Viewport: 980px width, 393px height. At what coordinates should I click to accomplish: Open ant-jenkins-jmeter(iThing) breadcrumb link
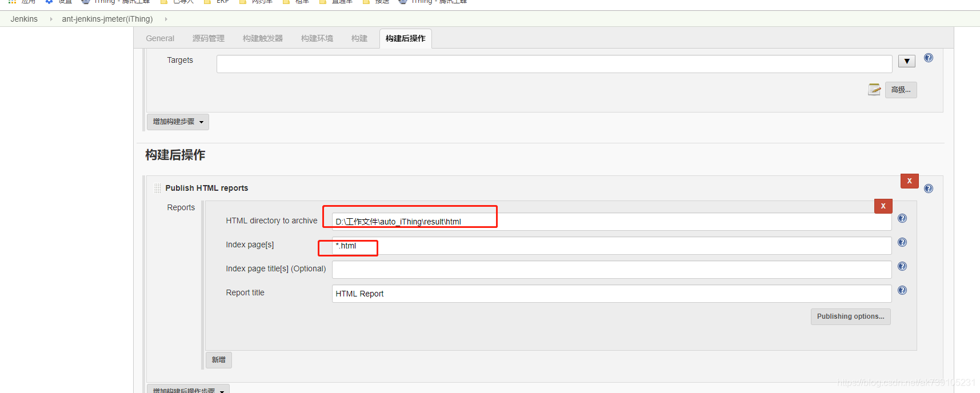107,19
